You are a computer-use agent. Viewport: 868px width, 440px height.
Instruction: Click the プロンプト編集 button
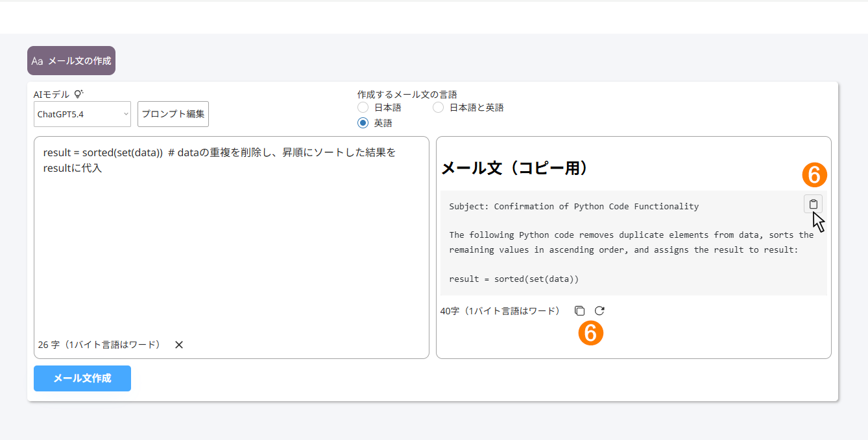(173, 114)
